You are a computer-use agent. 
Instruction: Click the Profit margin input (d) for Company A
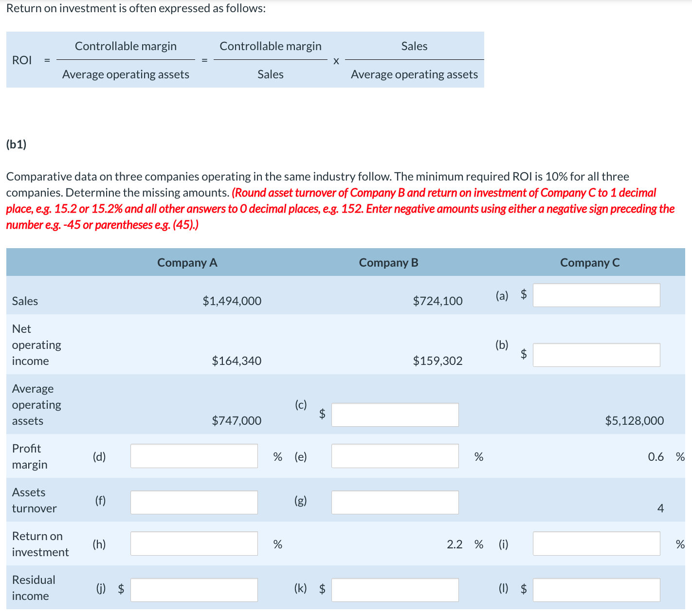click(x=193, y=456)
